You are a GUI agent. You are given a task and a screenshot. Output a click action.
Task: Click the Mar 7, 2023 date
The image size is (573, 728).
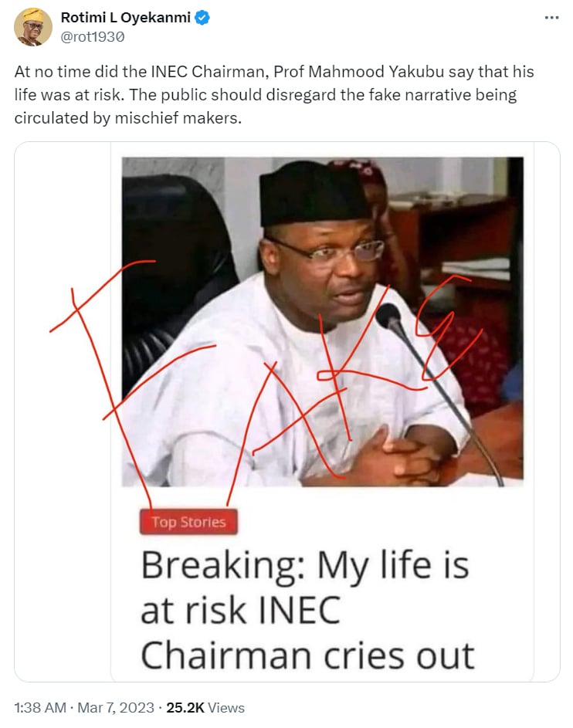[116, 708]
